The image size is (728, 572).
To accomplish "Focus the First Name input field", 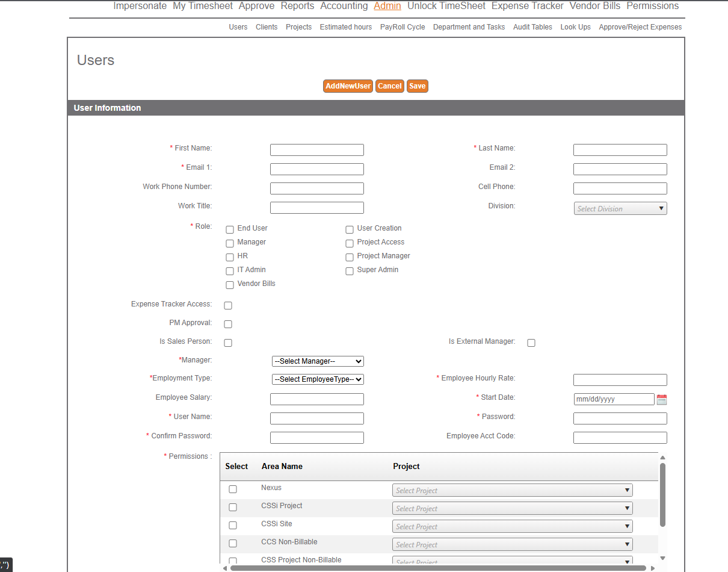I will pyautogui.click(x=317, y=150).
